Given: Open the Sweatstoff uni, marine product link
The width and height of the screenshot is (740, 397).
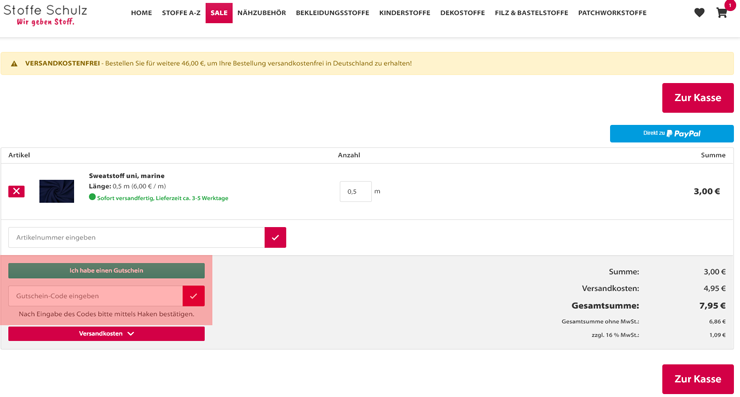Looking at the screenshot, I should [126, 176].
